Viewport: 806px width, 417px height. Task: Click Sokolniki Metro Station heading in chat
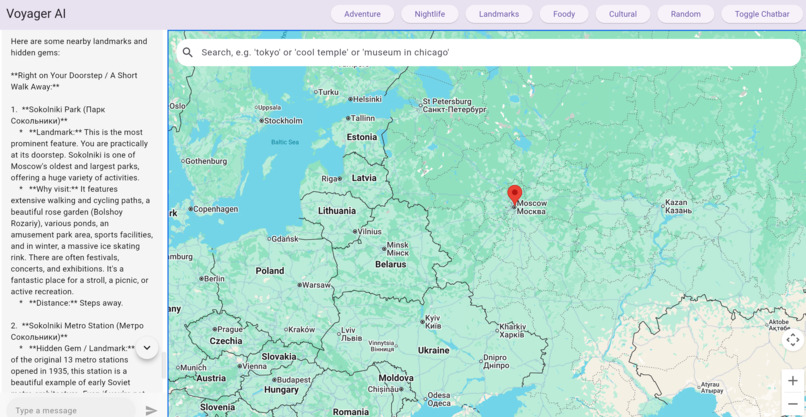click(77, 331)
